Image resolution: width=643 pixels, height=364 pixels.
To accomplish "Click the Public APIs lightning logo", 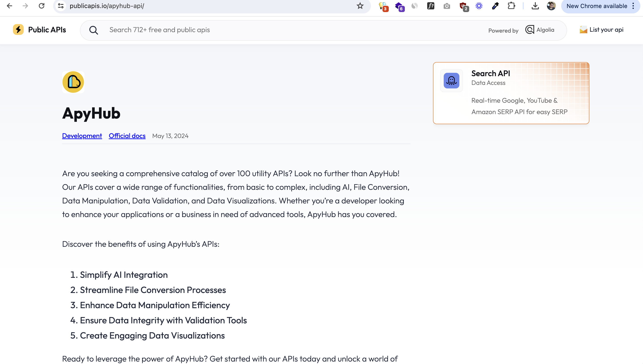I will pyautogui.click(x=18, y=30).
